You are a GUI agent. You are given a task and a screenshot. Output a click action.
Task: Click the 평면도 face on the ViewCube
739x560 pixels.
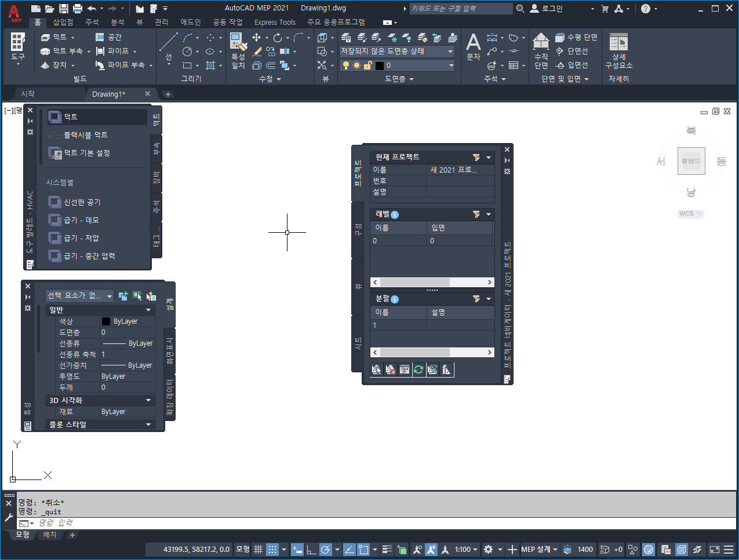(x=691, y=161)
